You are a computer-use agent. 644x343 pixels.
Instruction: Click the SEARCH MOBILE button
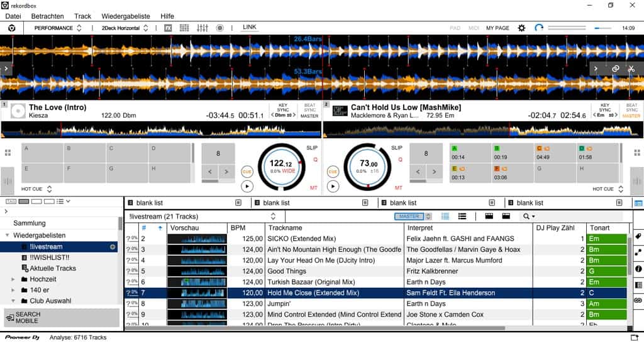[62, 318]
